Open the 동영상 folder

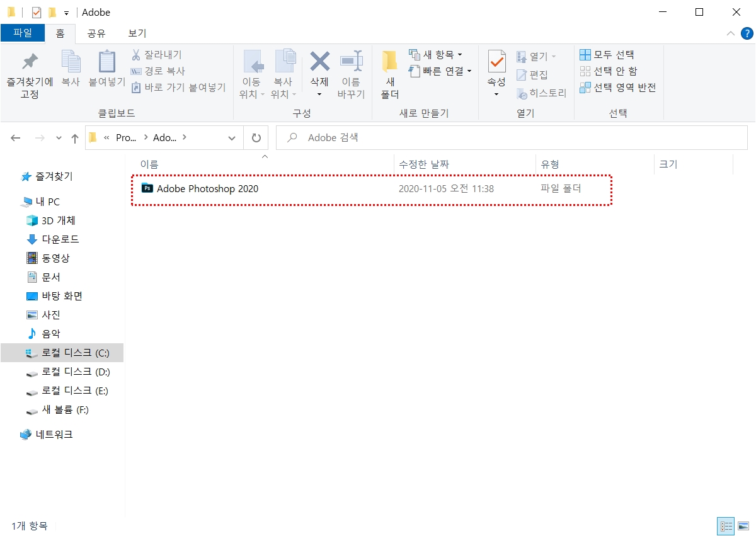tap(48, 258)
